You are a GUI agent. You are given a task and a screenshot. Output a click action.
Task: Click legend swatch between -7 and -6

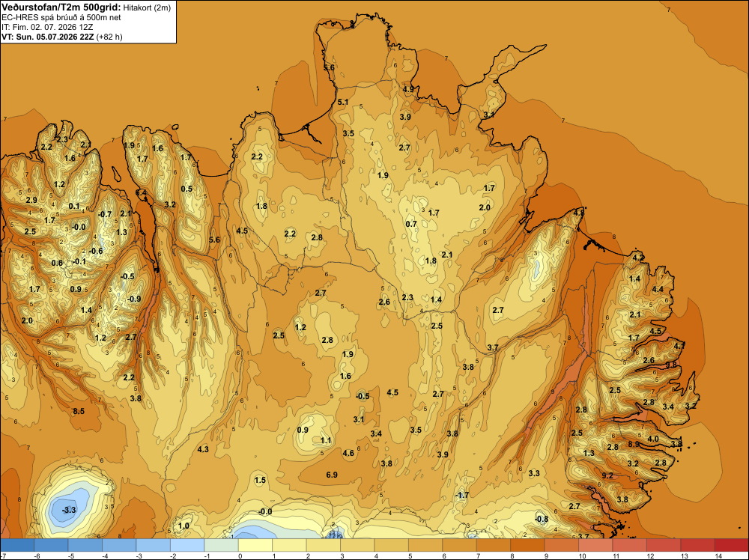(17, 545)
